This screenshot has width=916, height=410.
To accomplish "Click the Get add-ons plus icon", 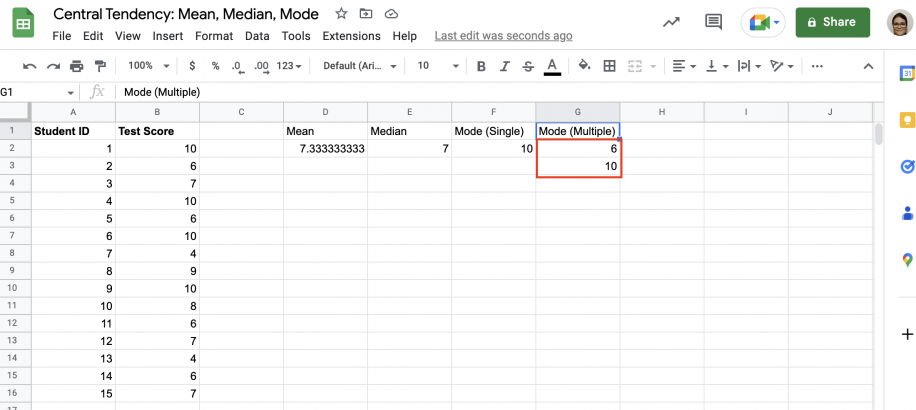I will coord(907,335).
